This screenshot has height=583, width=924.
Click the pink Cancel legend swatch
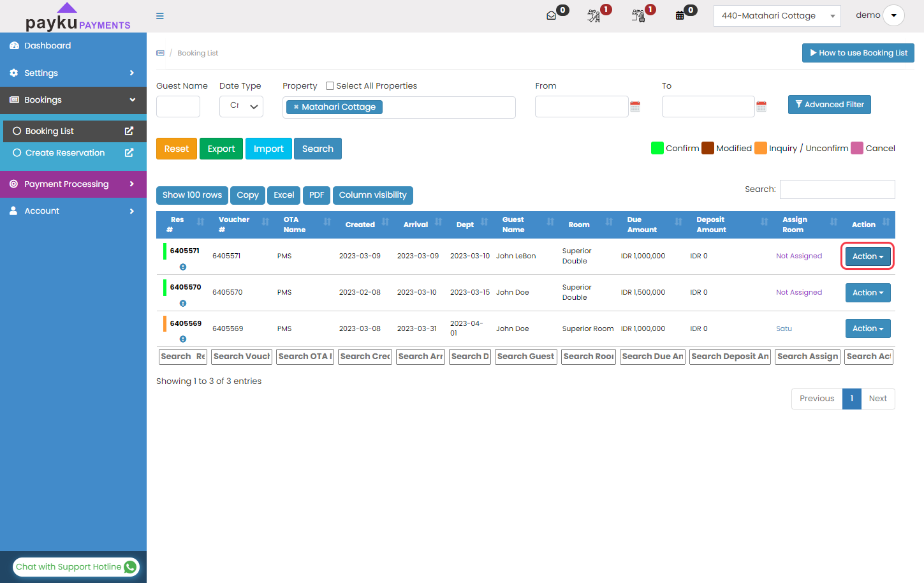tap(857, 148)
